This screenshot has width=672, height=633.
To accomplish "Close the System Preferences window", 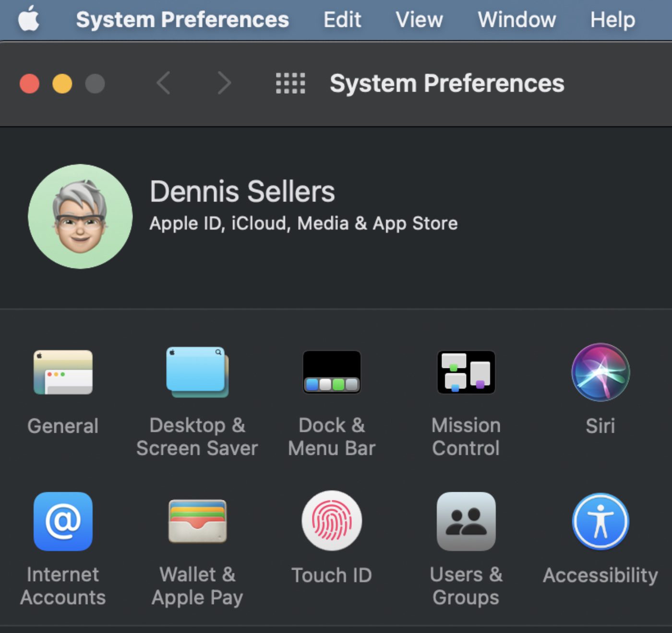I will click(x=29, y=84).
